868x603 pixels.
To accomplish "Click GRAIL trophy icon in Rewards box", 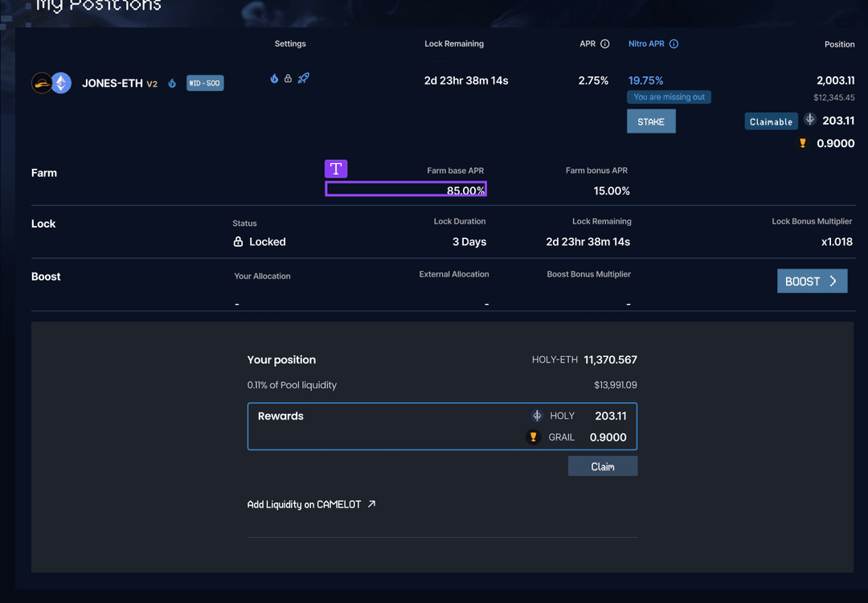I will [x=533, y=437].
